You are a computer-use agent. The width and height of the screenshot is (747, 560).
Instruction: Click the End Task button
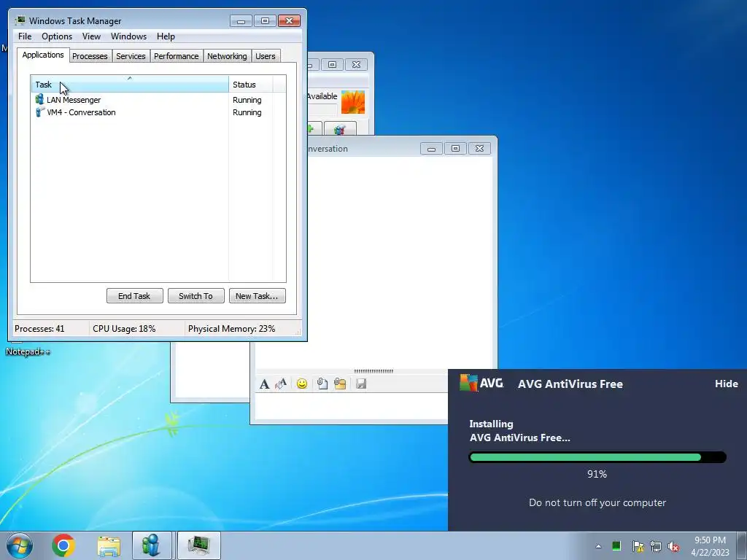click(134, 296)
